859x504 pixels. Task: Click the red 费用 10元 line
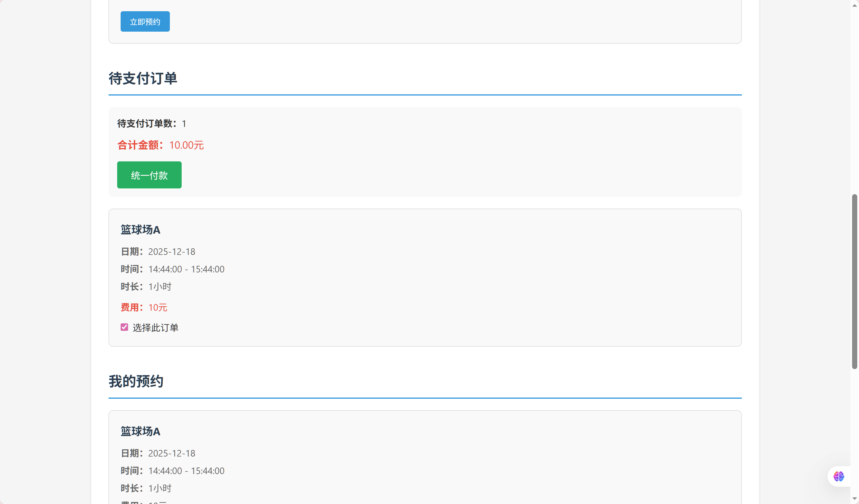[144, 308]
